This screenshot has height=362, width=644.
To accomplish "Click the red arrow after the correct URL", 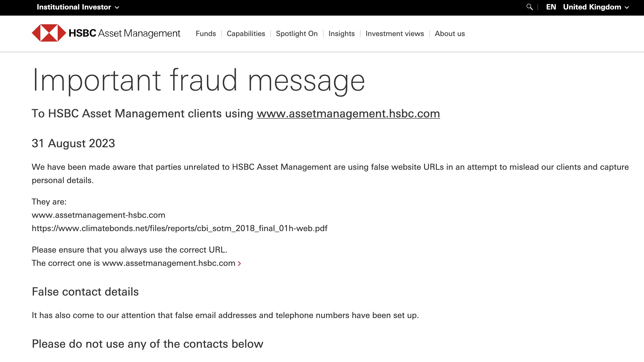I will click(x=239, y=264).
